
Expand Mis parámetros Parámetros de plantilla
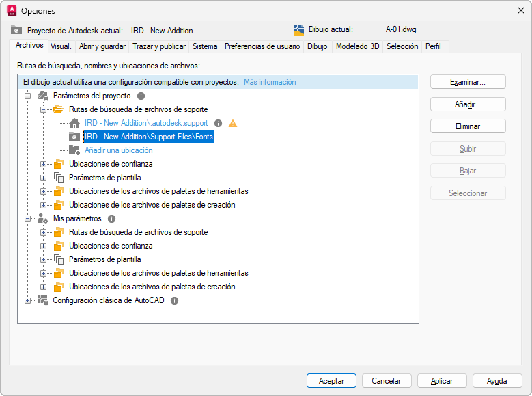[x=43, y=259]
